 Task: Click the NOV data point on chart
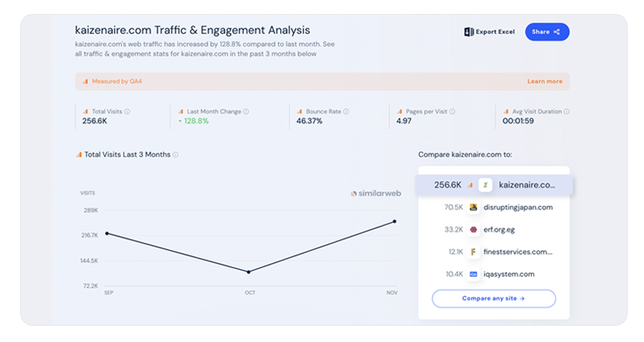click(x=395, y=221)
